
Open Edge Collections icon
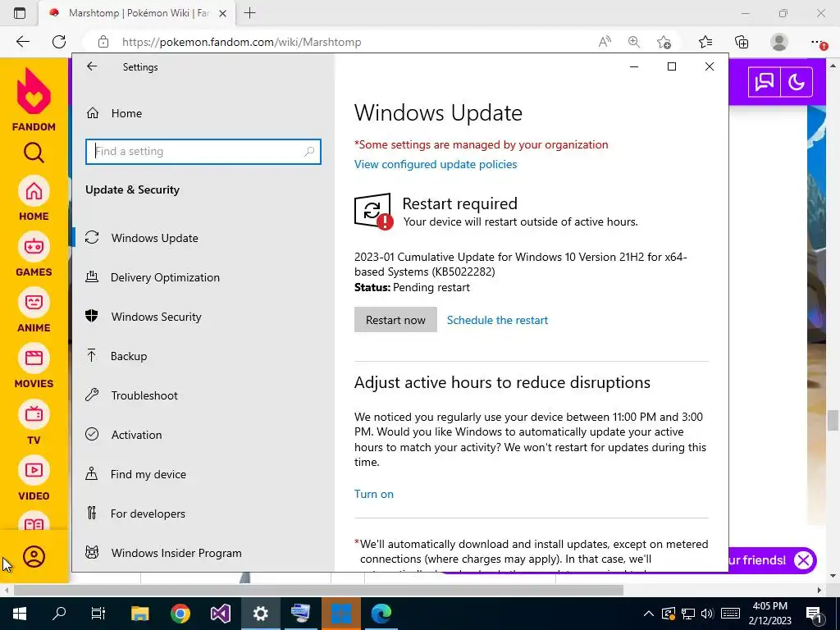click(742, 42)
